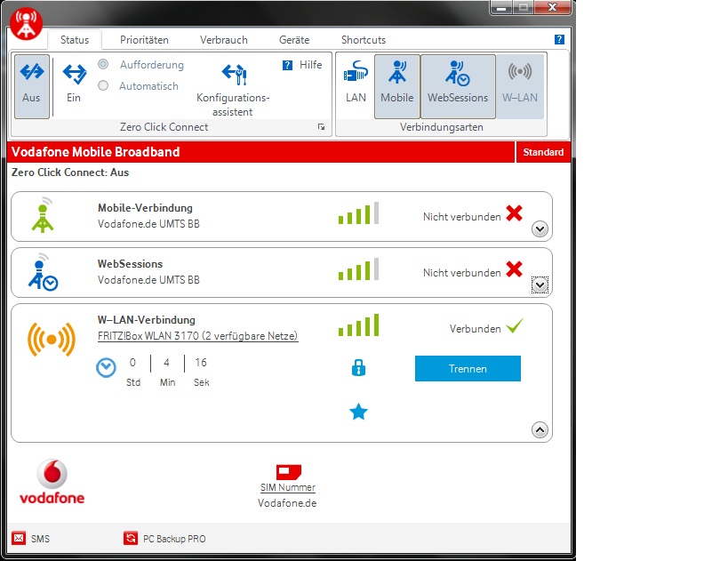Launch the Konfigurationsassistent
728x561 pixels.
point(233,90)
